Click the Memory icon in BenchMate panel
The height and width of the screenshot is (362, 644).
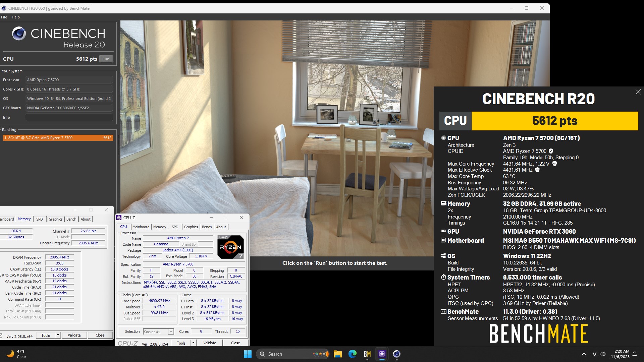[443, 203]
